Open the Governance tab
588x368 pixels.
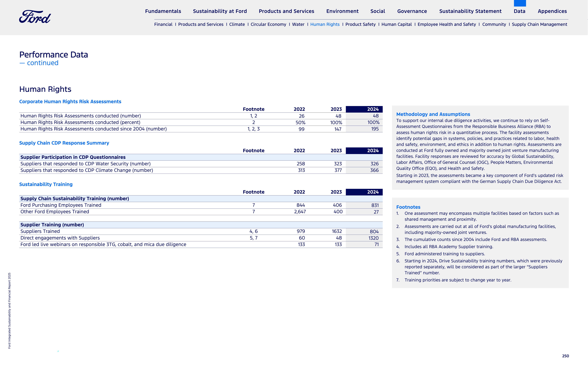click(412, 11)
